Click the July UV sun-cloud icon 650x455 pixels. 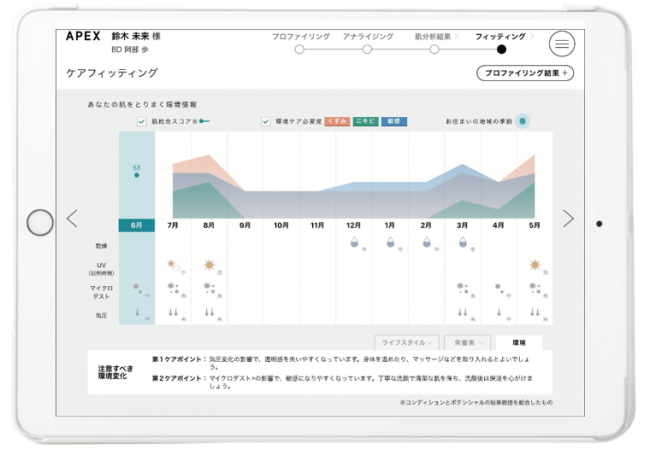coord(173,265)
